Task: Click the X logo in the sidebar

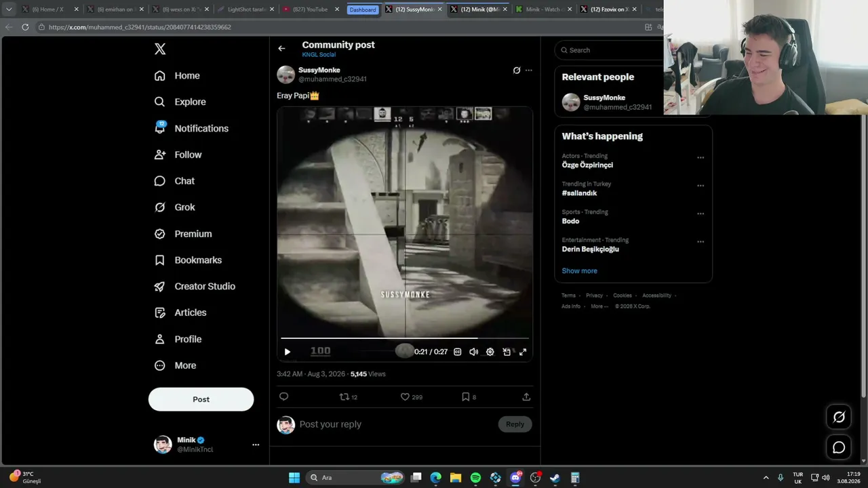Action: (160, 49)
